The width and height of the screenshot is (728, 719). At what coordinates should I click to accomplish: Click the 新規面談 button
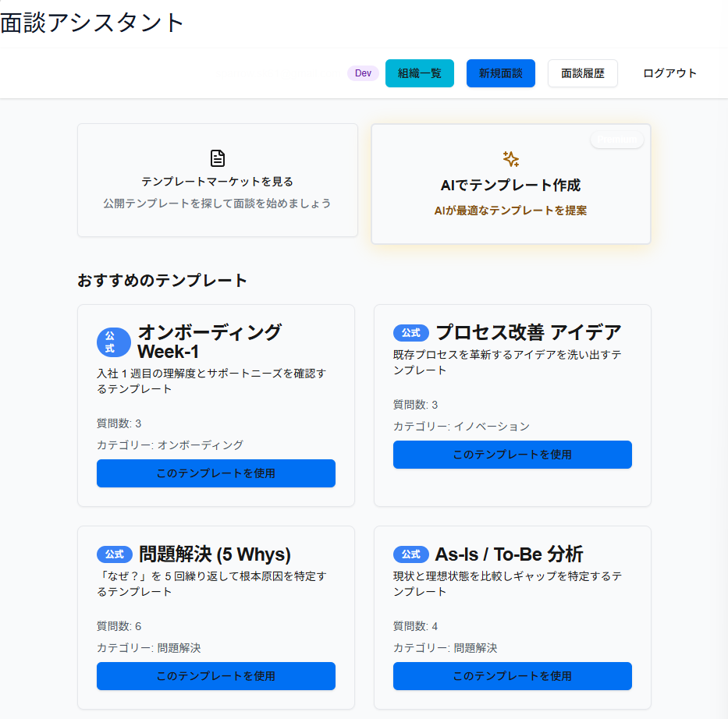coord(500,73)
